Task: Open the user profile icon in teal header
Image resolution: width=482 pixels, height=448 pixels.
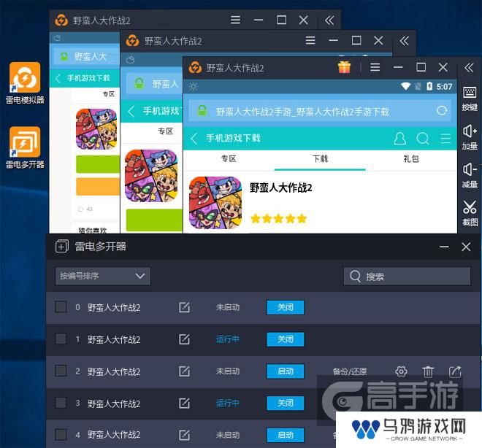Action: tap(399, 139)
